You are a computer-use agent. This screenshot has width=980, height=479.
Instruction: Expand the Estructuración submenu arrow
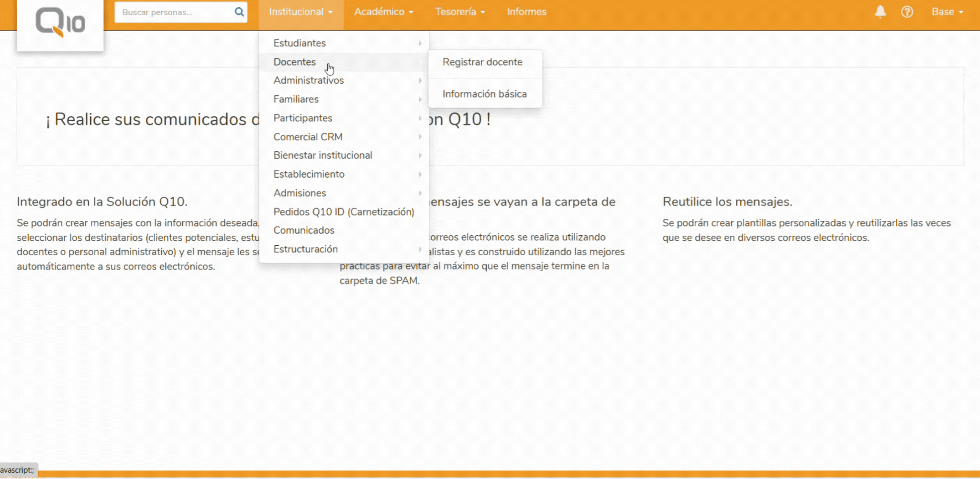420,250
